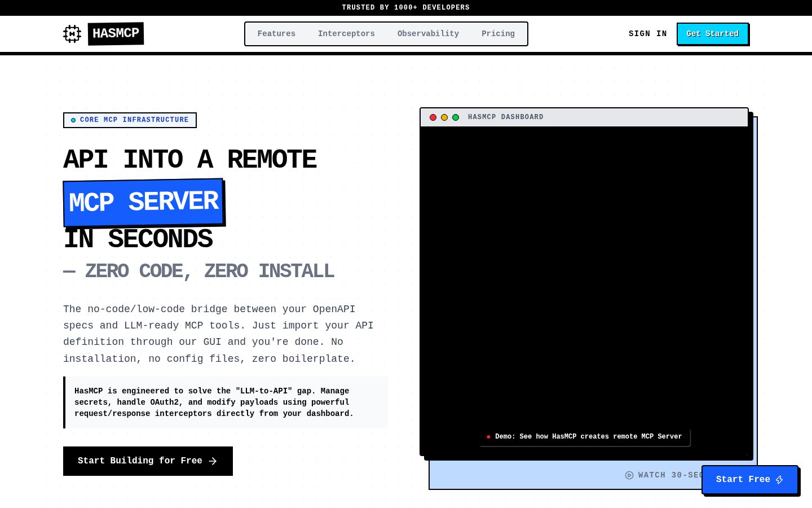Play the HasMCP dashboard demo video
The image size is (812, 508).
584,291
